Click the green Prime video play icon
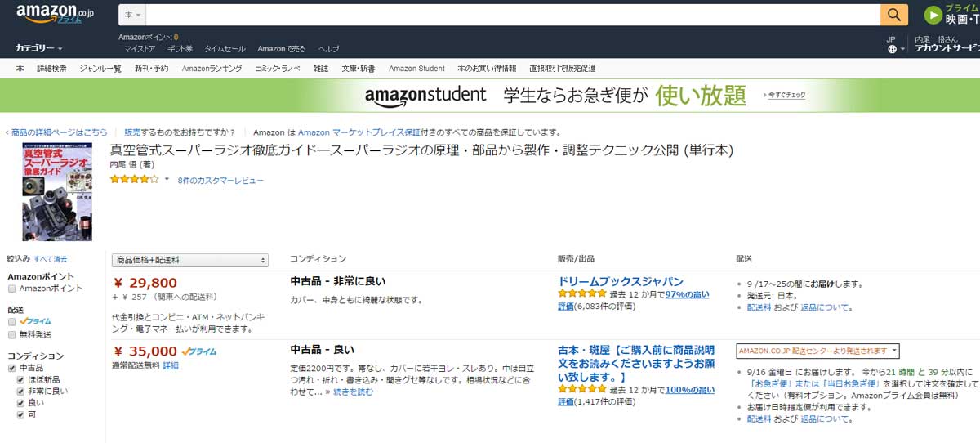The width and height of the screenshot is (980, 443). [x=933, y=15]
